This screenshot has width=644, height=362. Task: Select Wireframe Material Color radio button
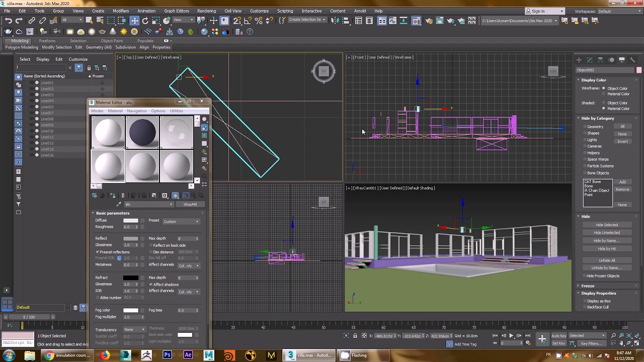(x=604, y=94)
